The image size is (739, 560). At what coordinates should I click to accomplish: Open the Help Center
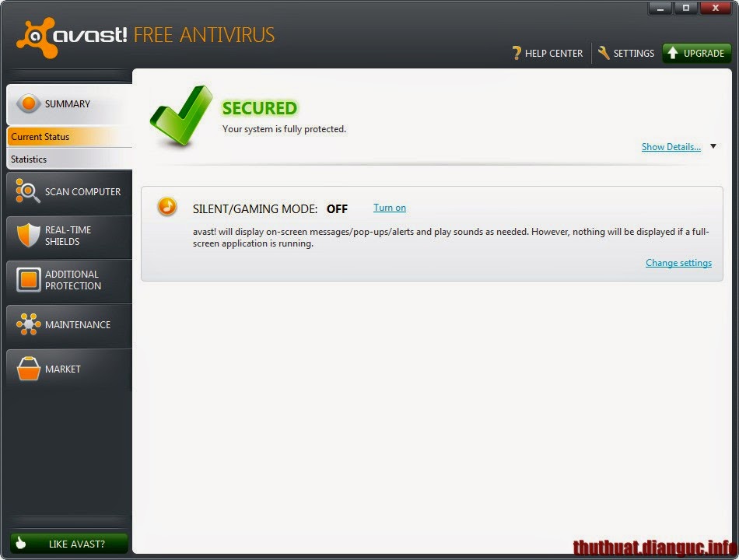point(548,53)
